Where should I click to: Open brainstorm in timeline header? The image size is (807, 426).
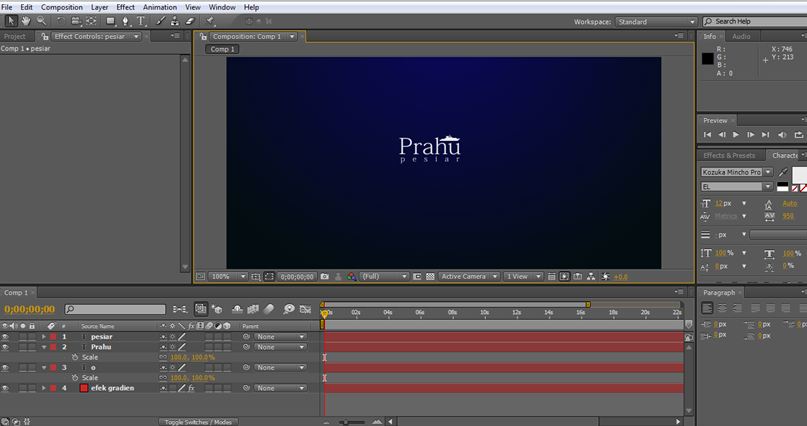point(289,309)
